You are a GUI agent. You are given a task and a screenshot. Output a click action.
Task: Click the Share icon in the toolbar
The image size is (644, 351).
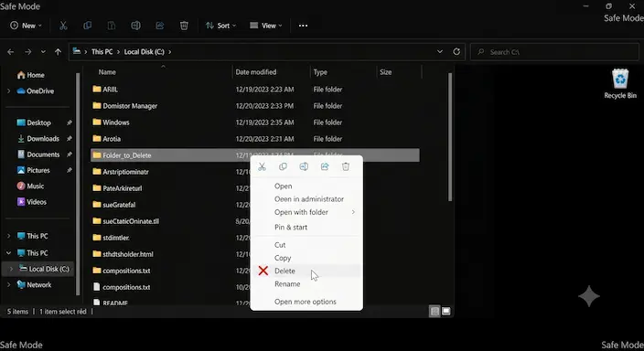tap(160, 26)
